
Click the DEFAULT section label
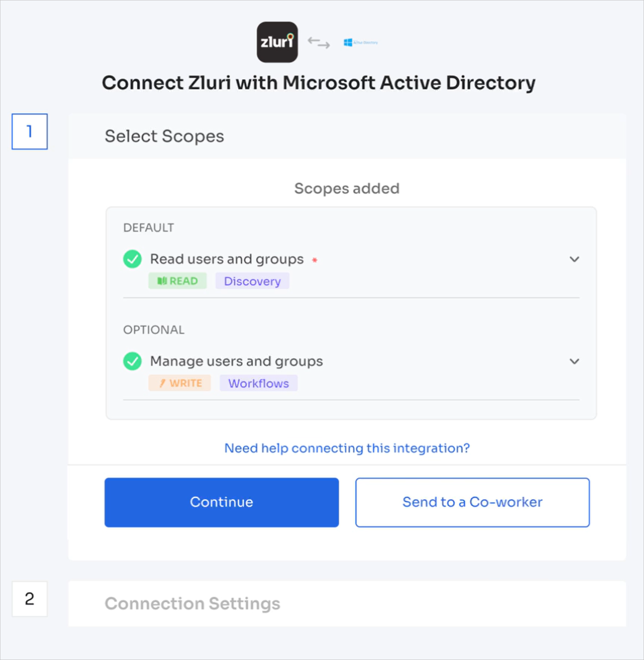[x=148, y=228]
